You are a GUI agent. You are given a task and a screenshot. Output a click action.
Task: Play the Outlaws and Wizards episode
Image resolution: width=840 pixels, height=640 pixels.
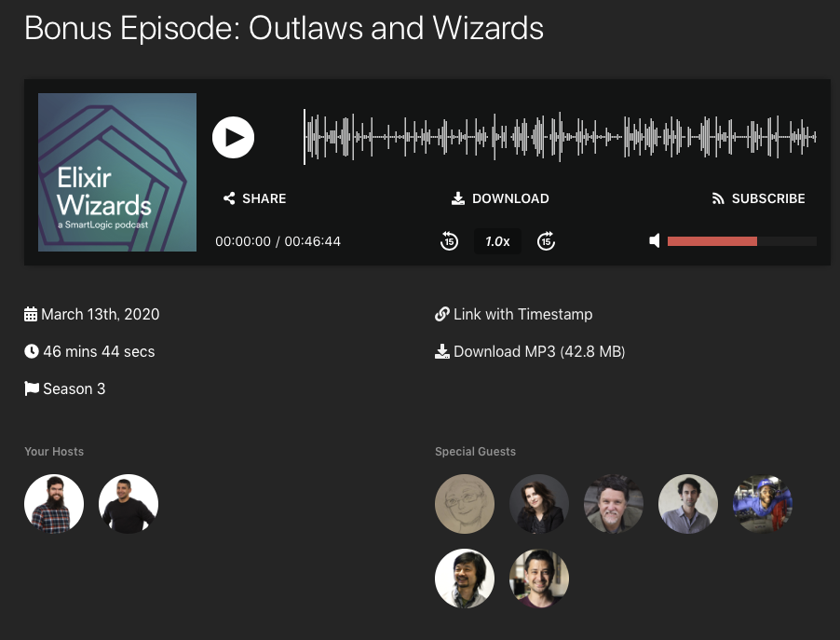(x=233, y=137)
